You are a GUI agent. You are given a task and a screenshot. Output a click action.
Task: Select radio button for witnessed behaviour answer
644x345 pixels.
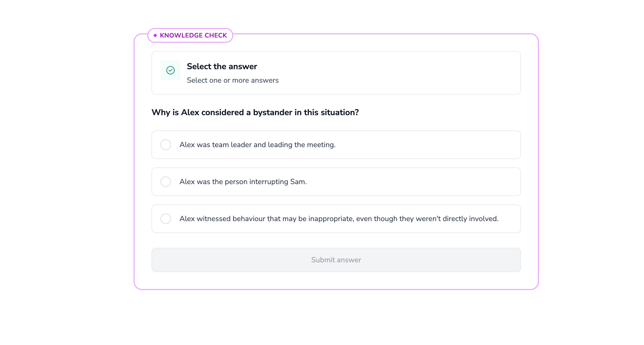pyautogui.click(x=166, y=219)
